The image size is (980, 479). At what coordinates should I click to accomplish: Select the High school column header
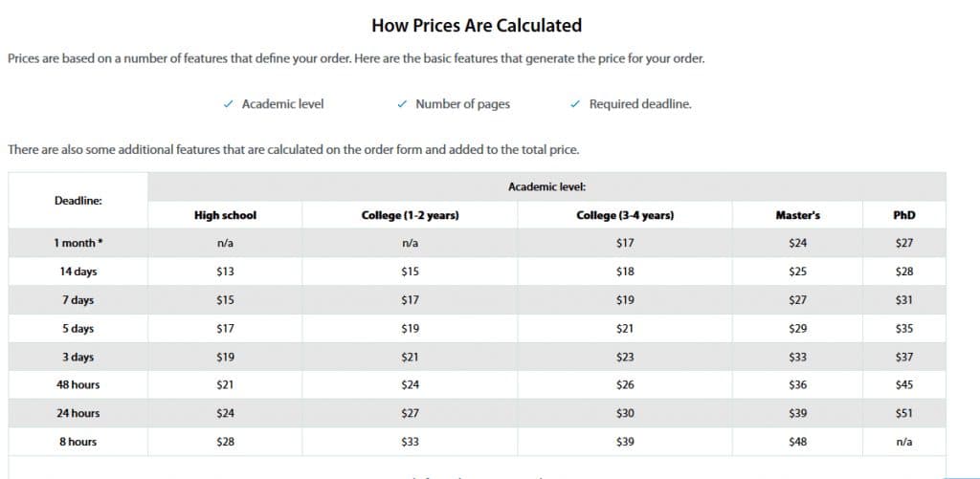click(x=225, y=215)
